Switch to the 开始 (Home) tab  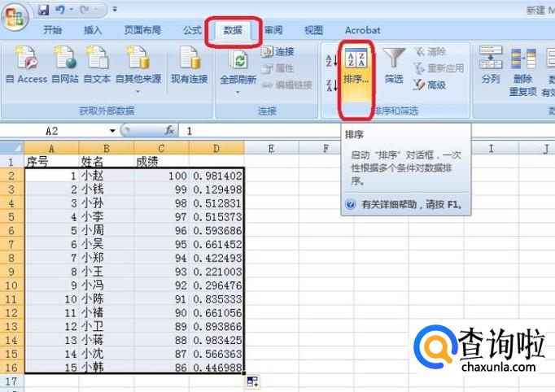point(52,30)
